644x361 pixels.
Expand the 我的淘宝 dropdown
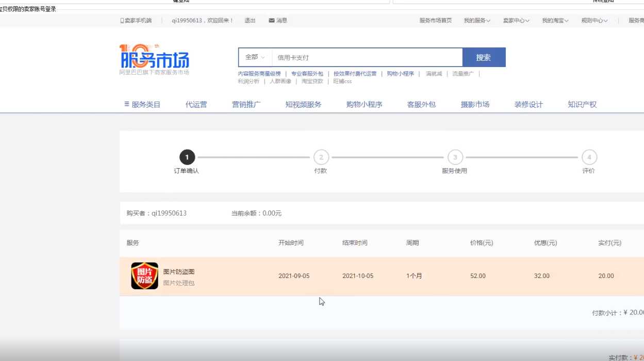(x=555, y=21)
